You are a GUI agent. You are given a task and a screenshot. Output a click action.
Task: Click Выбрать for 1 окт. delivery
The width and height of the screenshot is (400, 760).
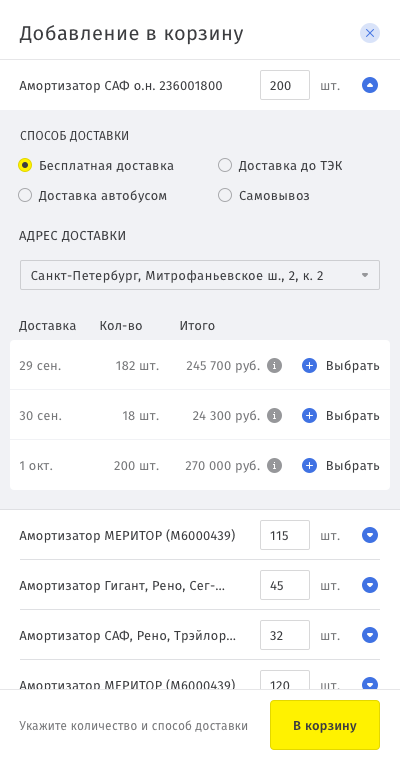click(x=352, y=466)
